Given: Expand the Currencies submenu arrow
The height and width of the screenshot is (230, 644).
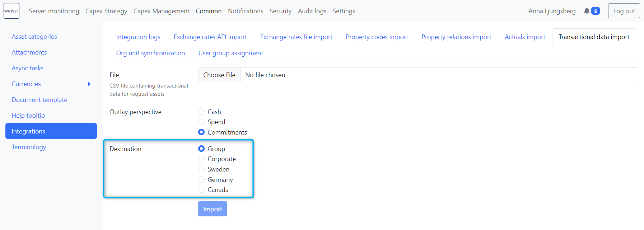Looking at the screenshot, I should (89, 84).
